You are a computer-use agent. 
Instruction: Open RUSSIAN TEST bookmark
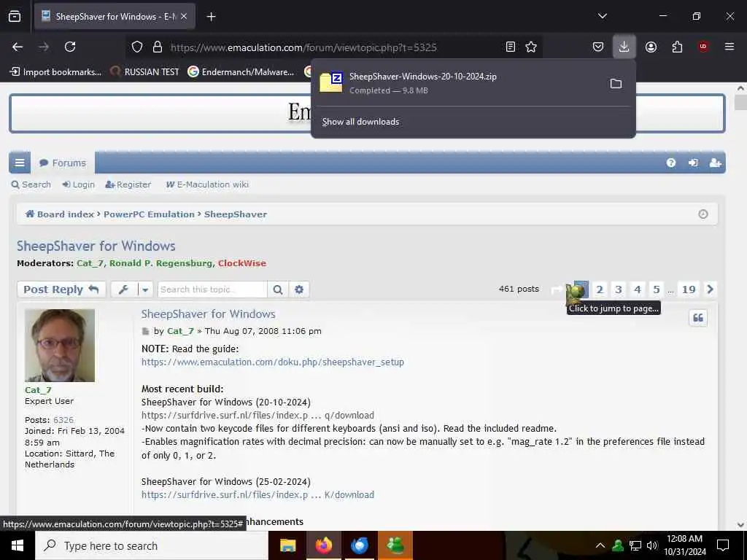145,72
